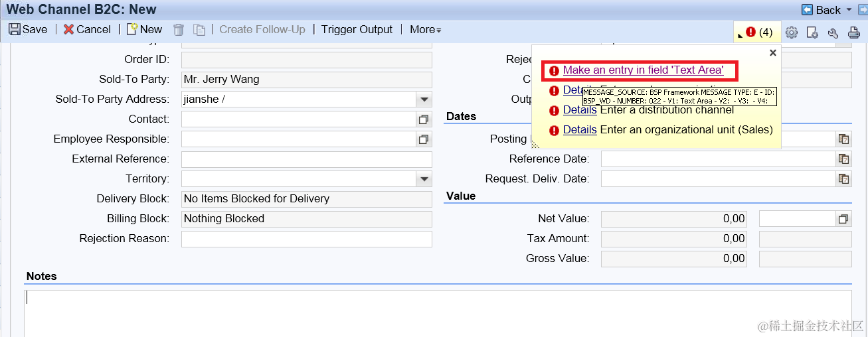Open the gear personalization icon

tap(791, 32)
